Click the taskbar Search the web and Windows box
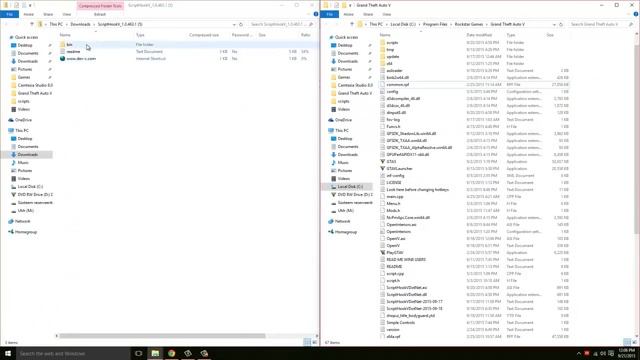640x360 pixels. coord(73,353)
